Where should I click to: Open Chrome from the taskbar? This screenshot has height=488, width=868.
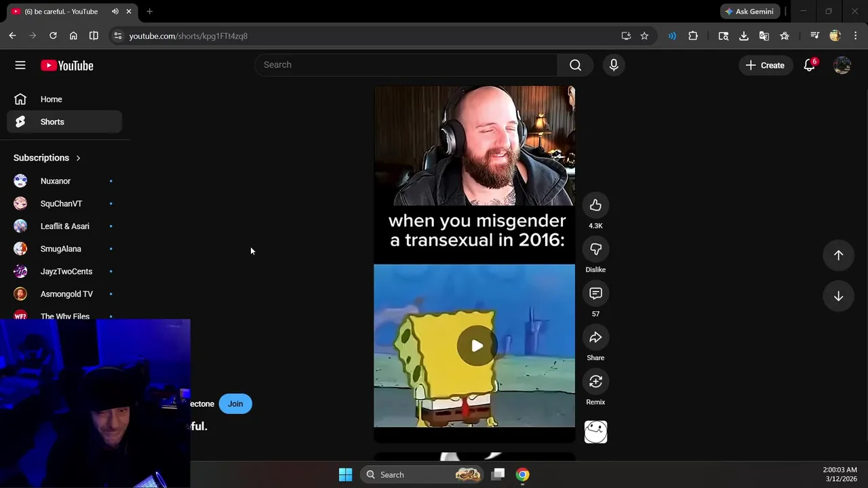pyautogui.click(x=522, y=474)
